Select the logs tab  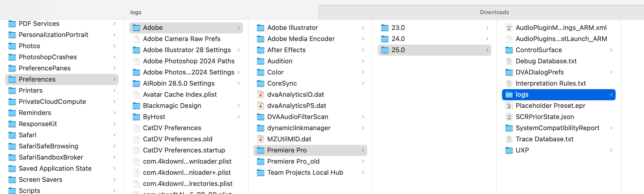tap(136, 12)
